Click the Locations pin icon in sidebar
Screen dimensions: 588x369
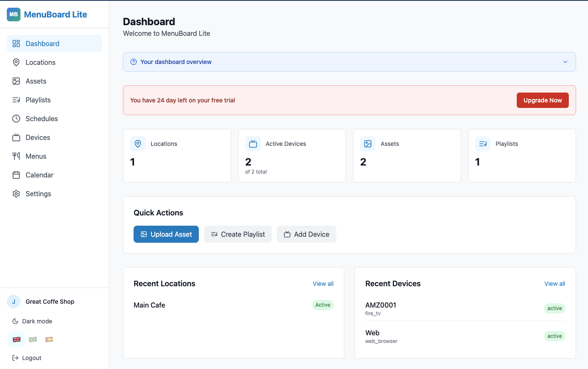16,62
